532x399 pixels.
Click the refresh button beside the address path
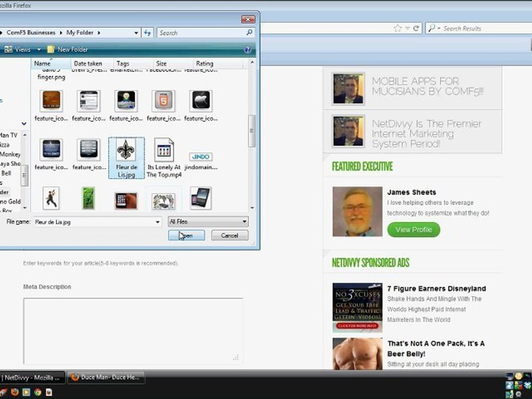pos(147,33)
